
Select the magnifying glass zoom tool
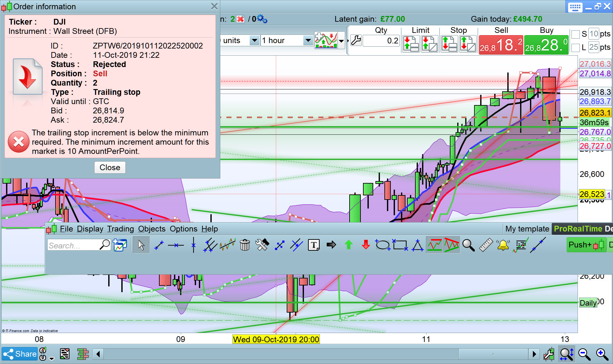click(x=468, y=245)
